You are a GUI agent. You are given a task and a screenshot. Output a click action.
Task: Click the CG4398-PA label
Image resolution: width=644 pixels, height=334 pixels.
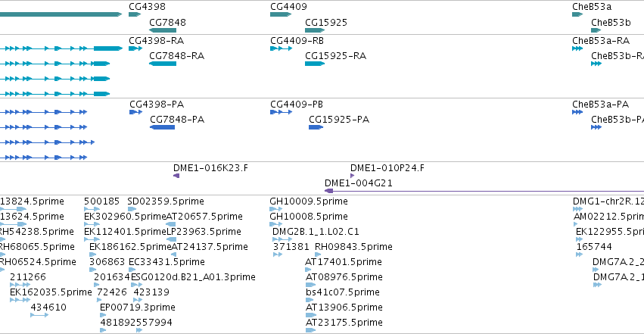tap(157, 105)
